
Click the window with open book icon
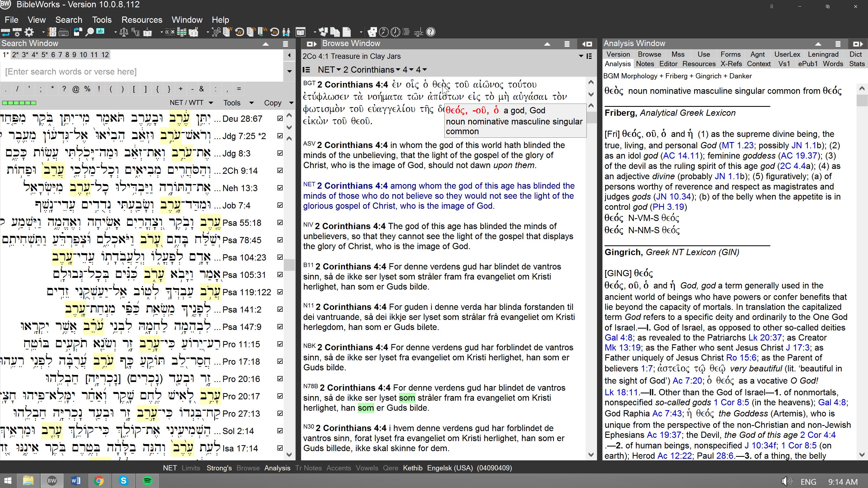tap(301, 32)
